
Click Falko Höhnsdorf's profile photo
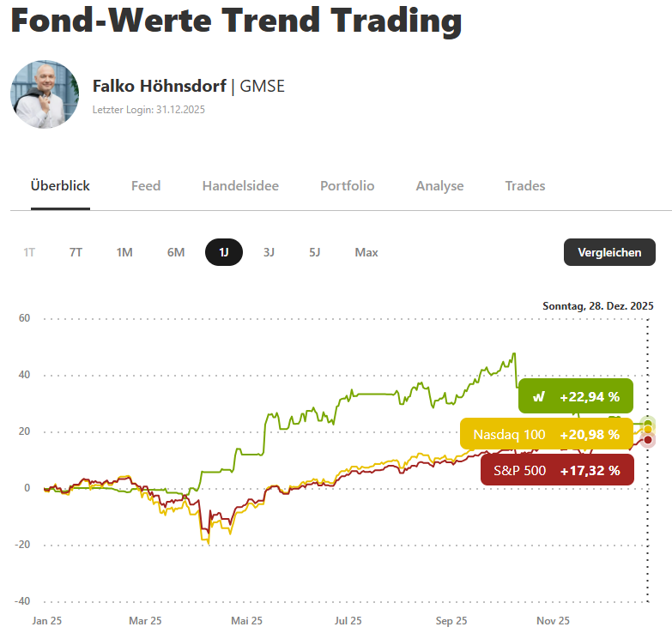45,94
